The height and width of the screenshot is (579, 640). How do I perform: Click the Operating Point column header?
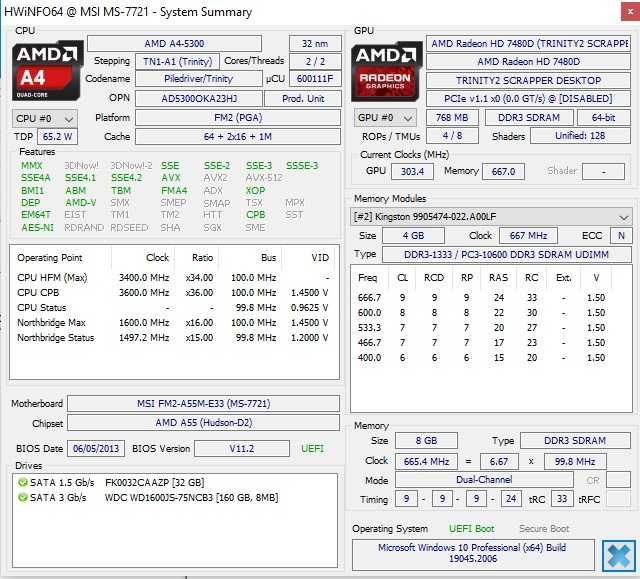(x=50, y=258)
